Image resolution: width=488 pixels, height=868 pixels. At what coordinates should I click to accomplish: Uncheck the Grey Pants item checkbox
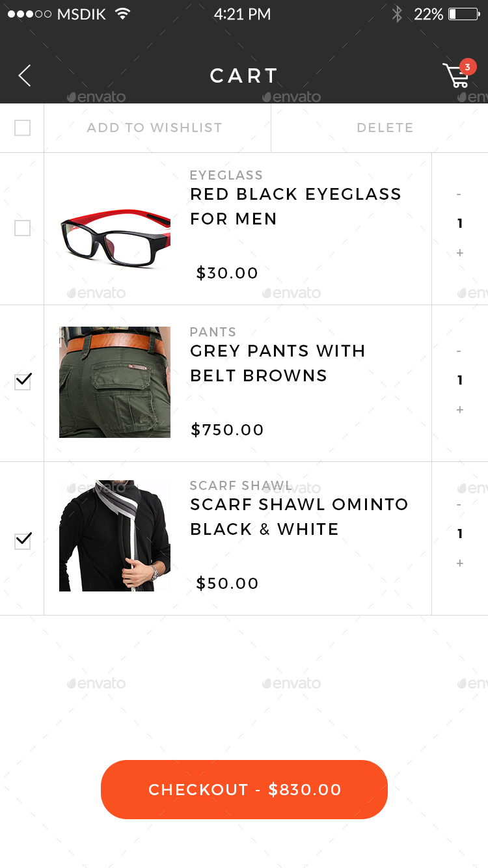pos(22,381)
